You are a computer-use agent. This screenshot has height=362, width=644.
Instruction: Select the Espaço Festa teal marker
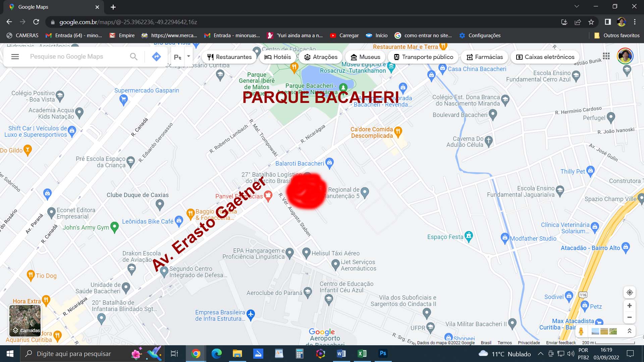469,236
